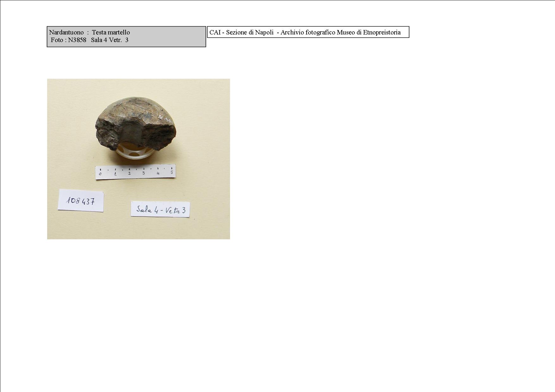555x392 pixels.
Task: Click the stone hammer head fragment
Action: point(136,124)
